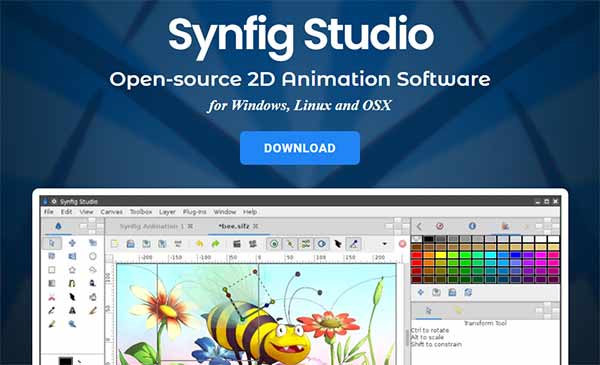Open the Layer menu
Image resolution: width=600 pixels, height=365 pixels.
tap(167, 212)
